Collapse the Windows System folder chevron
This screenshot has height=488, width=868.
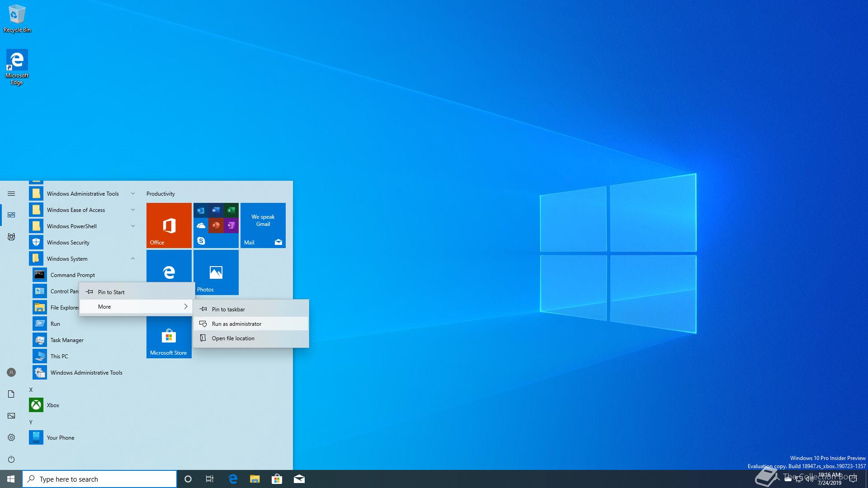[133, 259]
